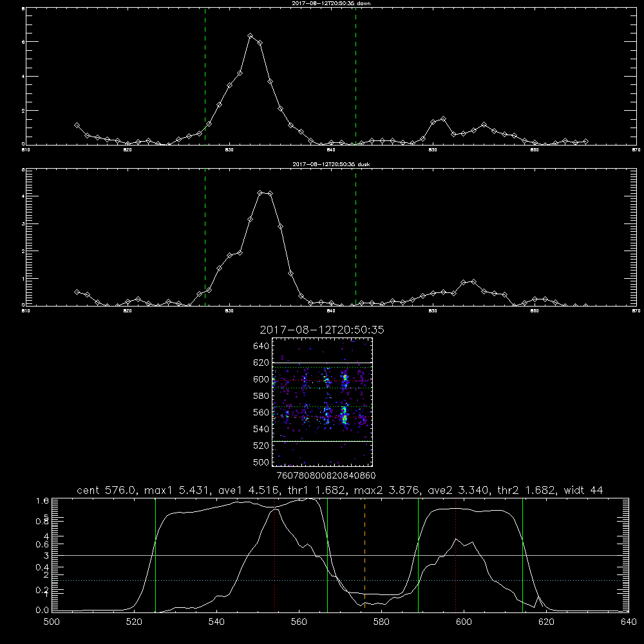Select the 'max1 5.431' value

[x=175, y=490]
